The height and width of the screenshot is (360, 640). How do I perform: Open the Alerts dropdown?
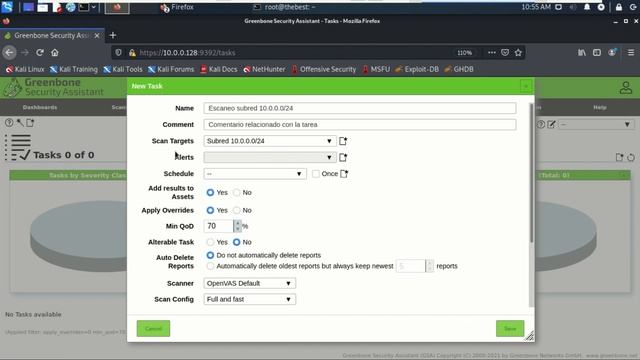pyautogui.click(x=270, y=157)
